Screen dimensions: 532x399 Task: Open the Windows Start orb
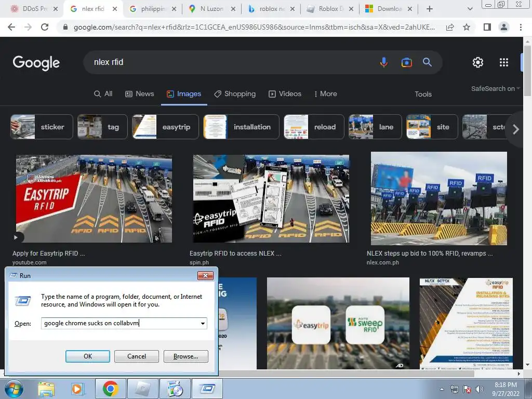14,389
